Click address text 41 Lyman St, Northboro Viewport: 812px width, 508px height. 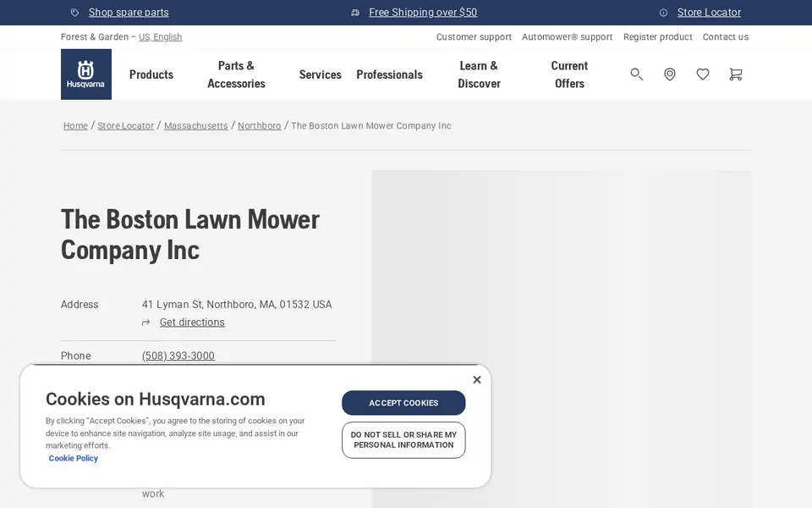237,305
